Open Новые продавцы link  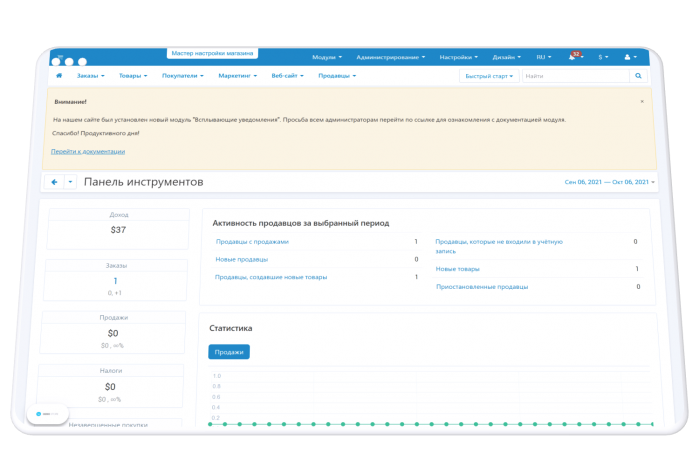pos(242,259)
